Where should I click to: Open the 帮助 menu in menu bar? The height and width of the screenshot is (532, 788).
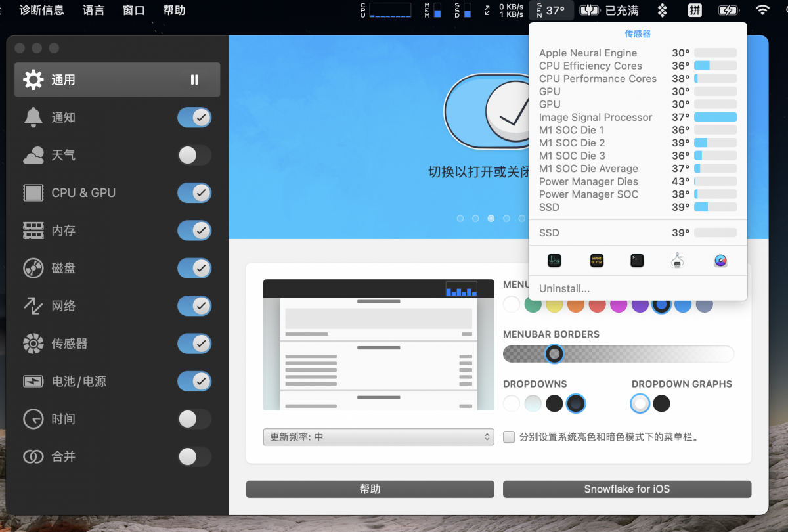pos(174,10)
